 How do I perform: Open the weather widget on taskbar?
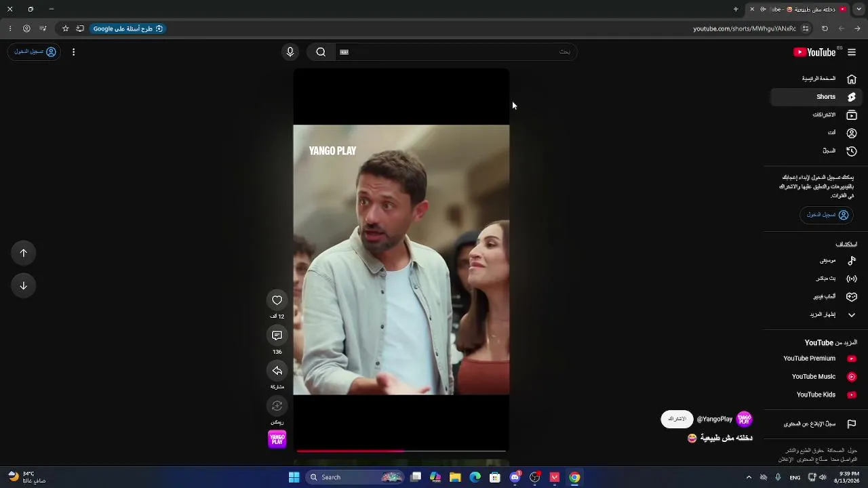(x=27, y=477)
